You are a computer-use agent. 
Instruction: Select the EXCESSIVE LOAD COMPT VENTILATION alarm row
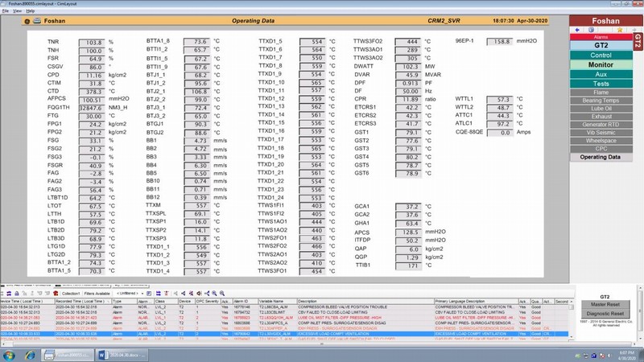tap(284, 334)
